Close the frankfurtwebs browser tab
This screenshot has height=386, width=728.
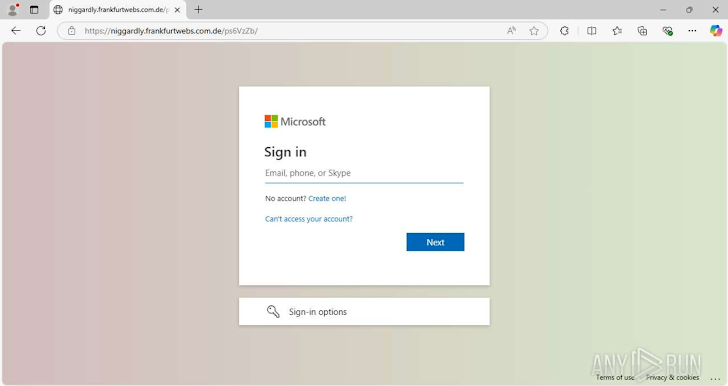tap(177, 10)
